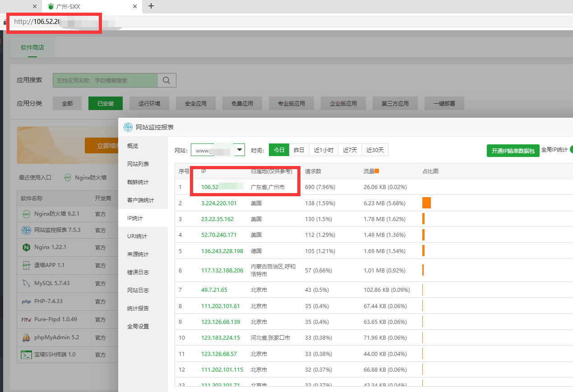Open the 网站 site selector dropdown

218,150
